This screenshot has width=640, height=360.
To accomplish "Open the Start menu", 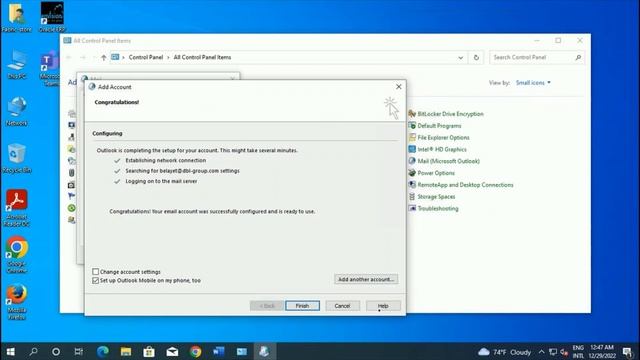I will (x=11, y=351).
